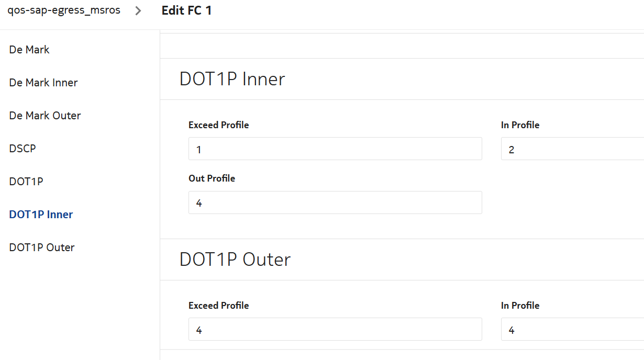Viewport: 644px width, 360px height.
Task: Open the De Mark Inner section
Action: coord(43,83)
